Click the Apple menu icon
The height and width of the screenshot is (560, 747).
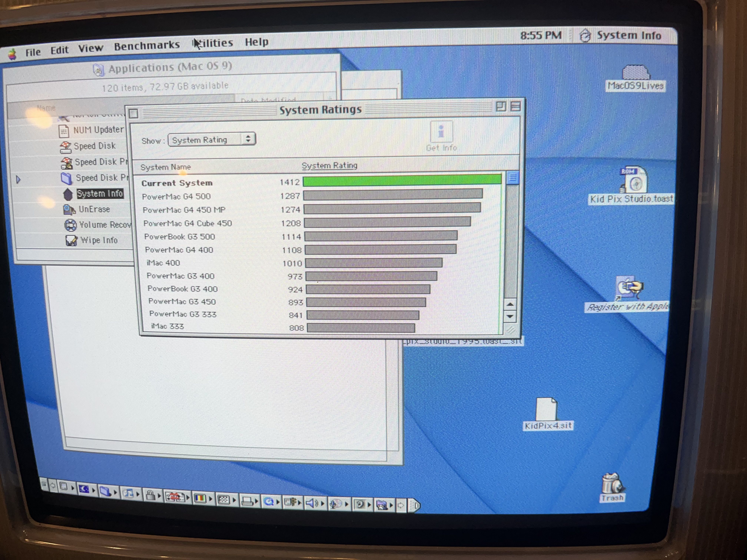pyautogui.click(x=12, y=54)
